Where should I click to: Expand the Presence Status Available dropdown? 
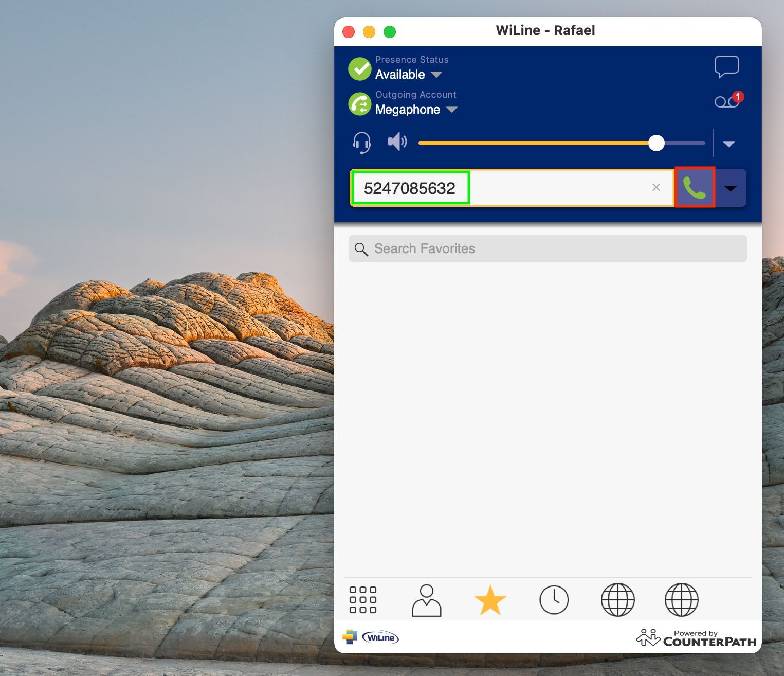[x=436, y=75]
